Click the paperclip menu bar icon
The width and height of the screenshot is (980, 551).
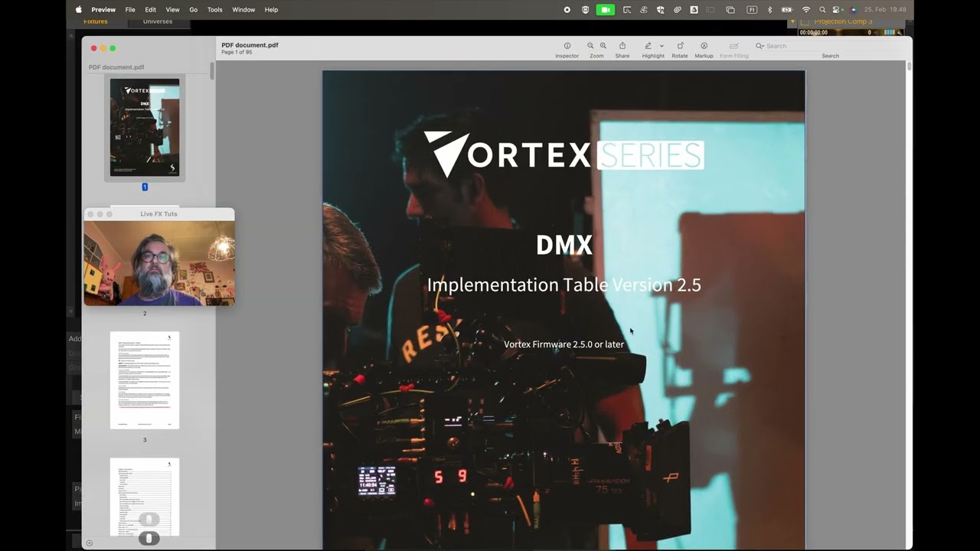click(x=678, y=10)
